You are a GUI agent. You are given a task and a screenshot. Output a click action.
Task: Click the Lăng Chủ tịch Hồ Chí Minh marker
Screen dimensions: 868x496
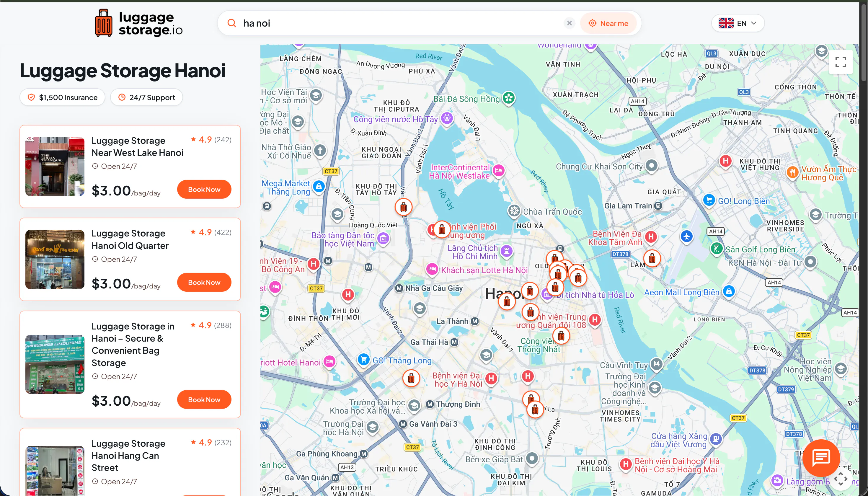click(x=507, y=251)
